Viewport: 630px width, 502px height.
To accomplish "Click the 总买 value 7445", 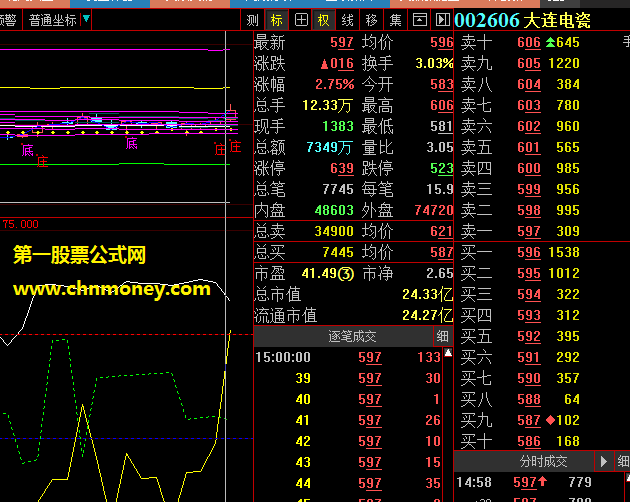I will [338, 252].
